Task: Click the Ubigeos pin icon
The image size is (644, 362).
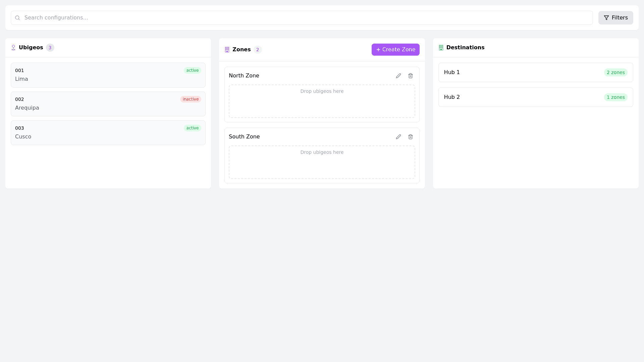Action: coord(13,48)
